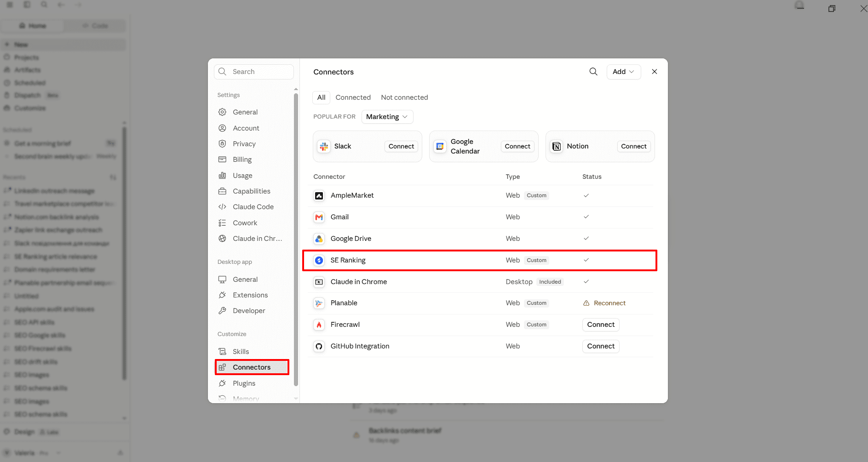Connect the Firecrawl connector
This screenshot has height=462, width=868.
point(601,325)
